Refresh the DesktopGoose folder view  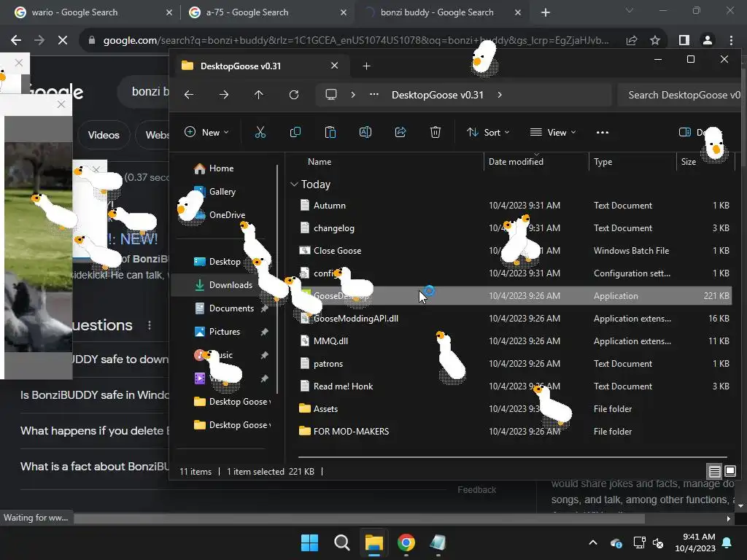[x=294, y=95]
